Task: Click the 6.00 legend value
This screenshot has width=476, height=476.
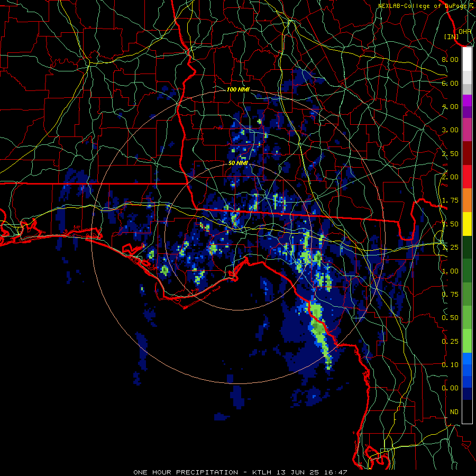Action: point(450,83)
